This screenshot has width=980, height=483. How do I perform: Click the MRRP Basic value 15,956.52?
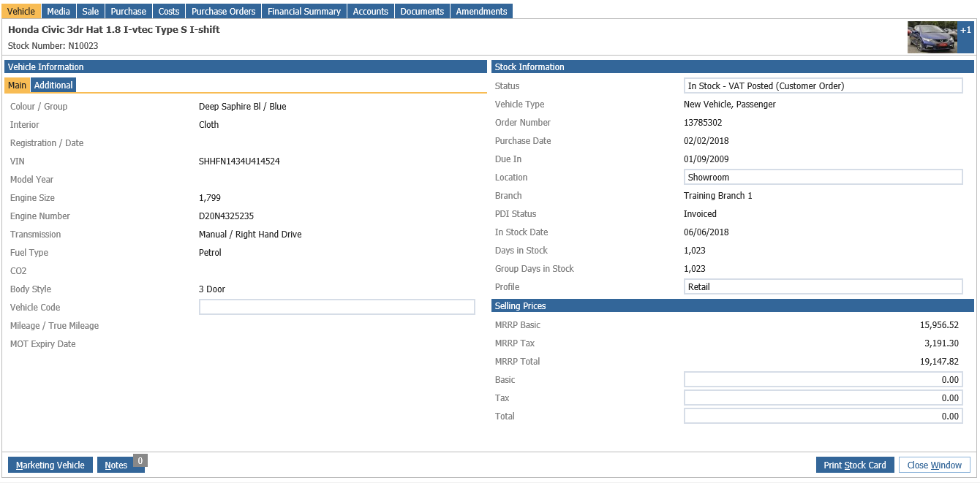939,325
